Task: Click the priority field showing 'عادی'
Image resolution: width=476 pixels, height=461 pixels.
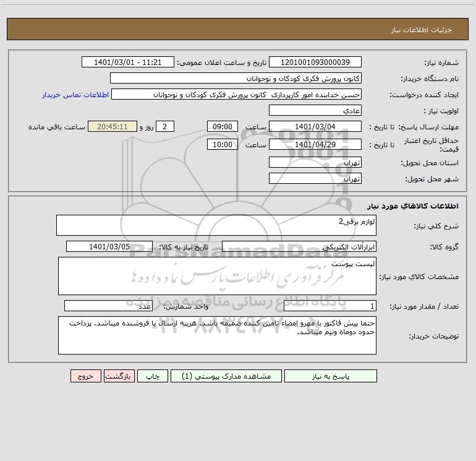Action: tap(315, 110)
